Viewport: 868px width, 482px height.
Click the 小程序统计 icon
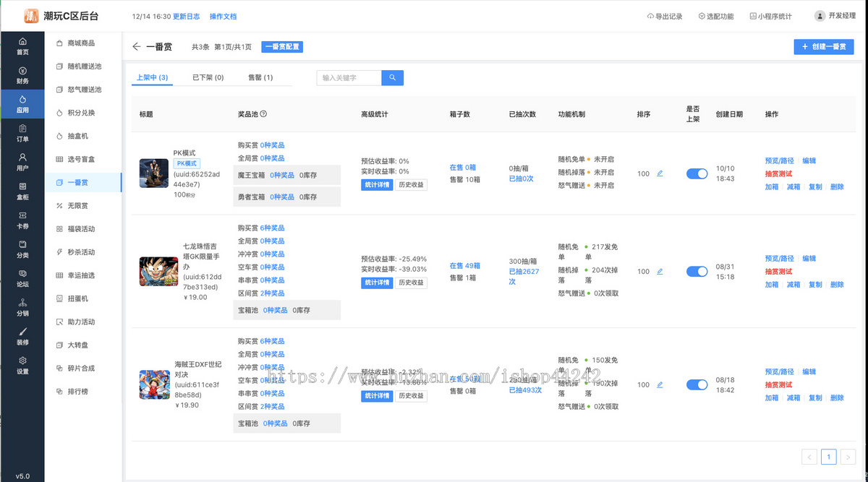coord(753,16)
